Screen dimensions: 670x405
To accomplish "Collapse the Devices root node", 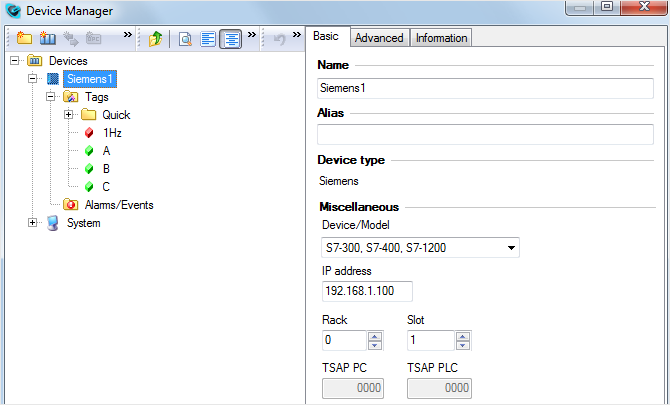I will 15,60.
